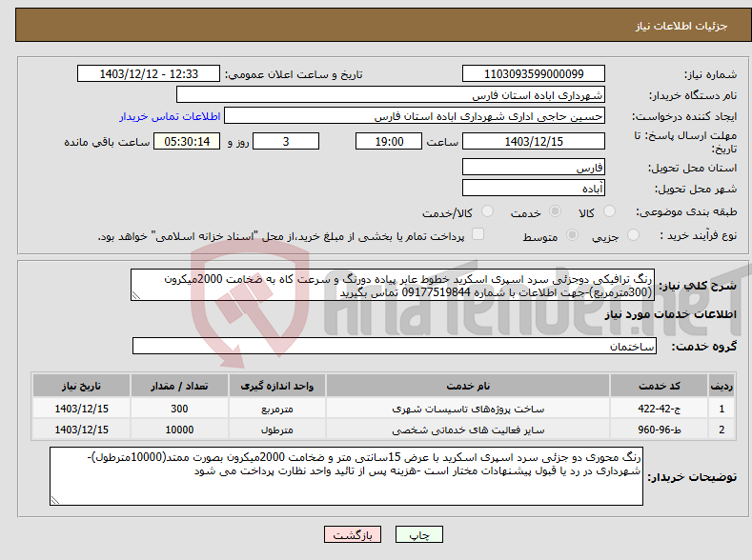Select the متوسط purchase type radio
Screen dimensions: 752x560
pyautogui.click(x=572, y=234)
